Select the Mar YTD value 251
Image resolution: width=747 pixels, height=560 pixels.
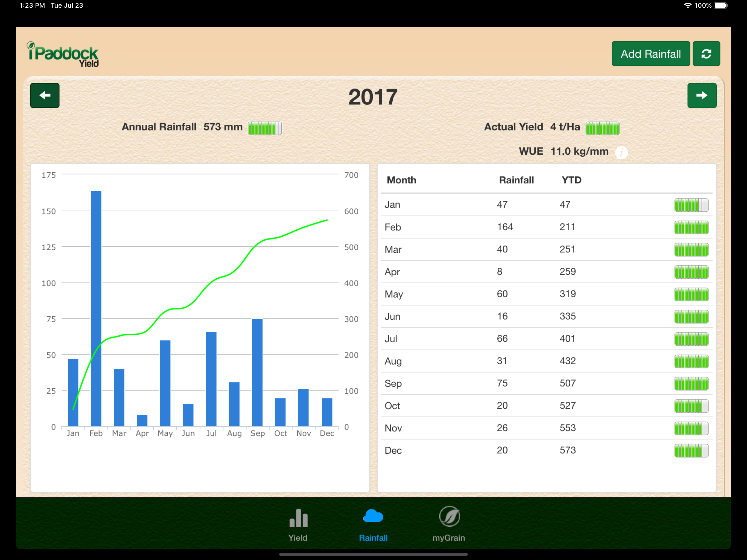click(x=567, y=249)
